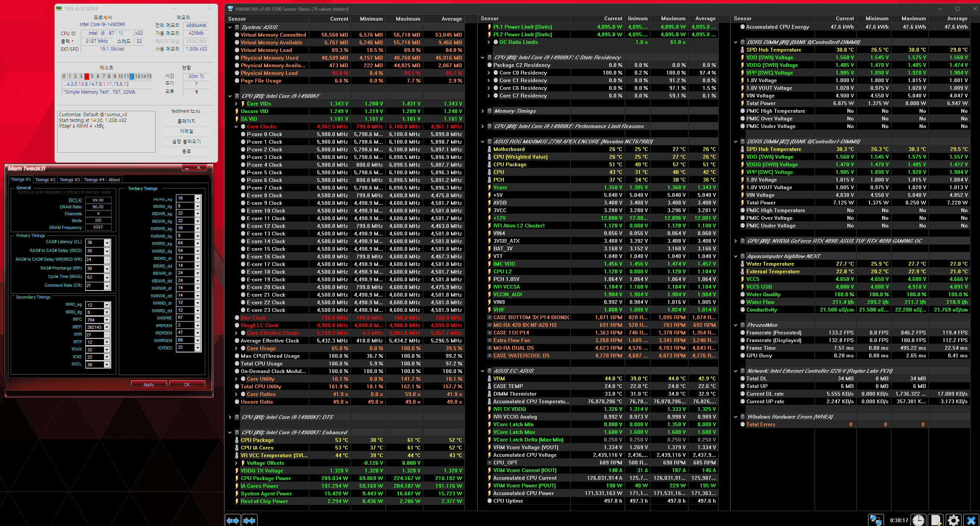Image resolution: width=980 pixels, height=526 pixels.
Task: Collapse the System: ASUS sensor group
Action: [230, 27]
